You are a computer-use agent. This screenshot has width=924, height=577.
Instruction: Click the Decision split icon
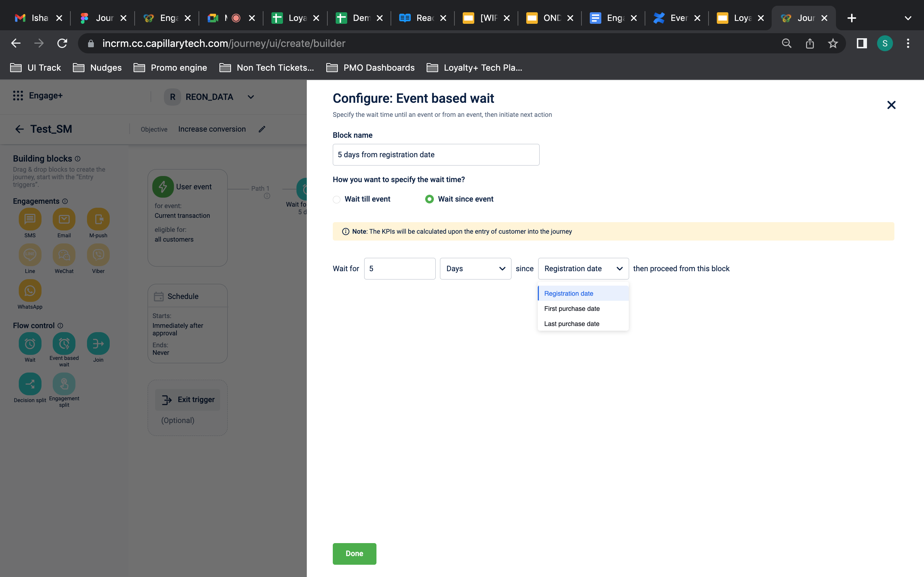[30, 384]
